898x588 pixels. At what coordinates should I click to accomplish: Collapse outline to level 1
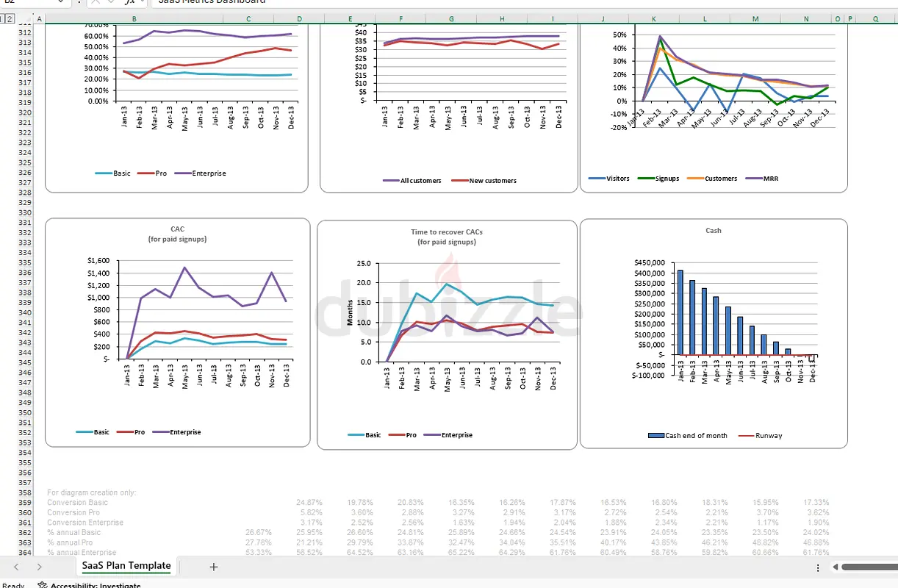(3, 18)
